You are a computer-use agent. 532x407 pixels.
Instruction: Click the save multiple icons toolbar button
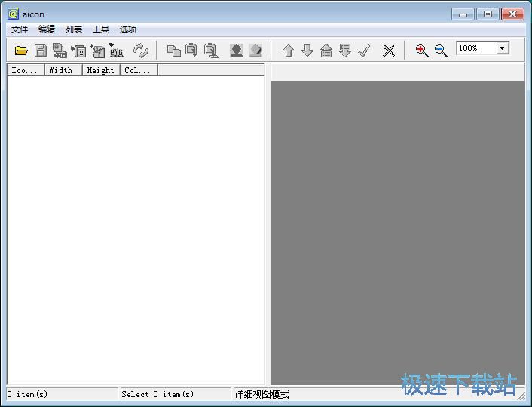tap(60, 50)
